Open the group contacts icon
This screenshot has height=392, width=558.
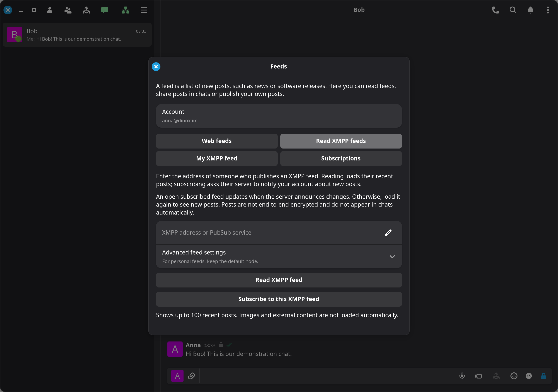point(68,10)
